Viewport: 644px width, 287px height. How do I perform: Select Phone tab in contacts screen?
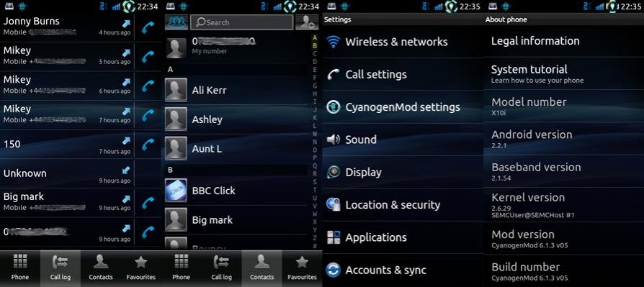181,268
